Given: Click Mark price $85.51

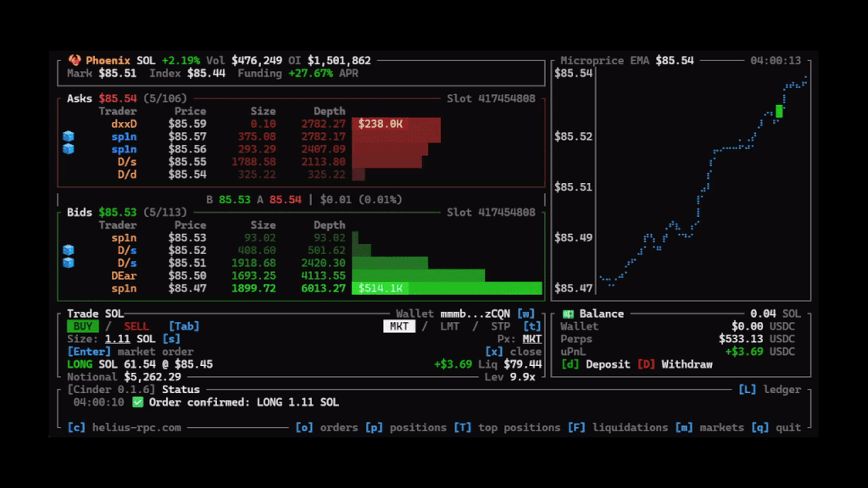Looking at the screenshot, I should coord(117,73).
